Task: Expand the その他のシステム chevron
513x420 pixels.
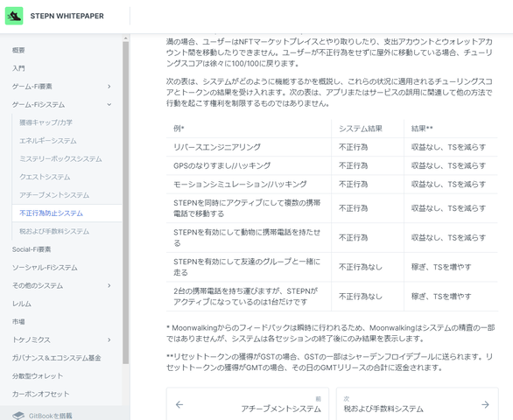Action: pyautogui.click(x=109, y=285)
